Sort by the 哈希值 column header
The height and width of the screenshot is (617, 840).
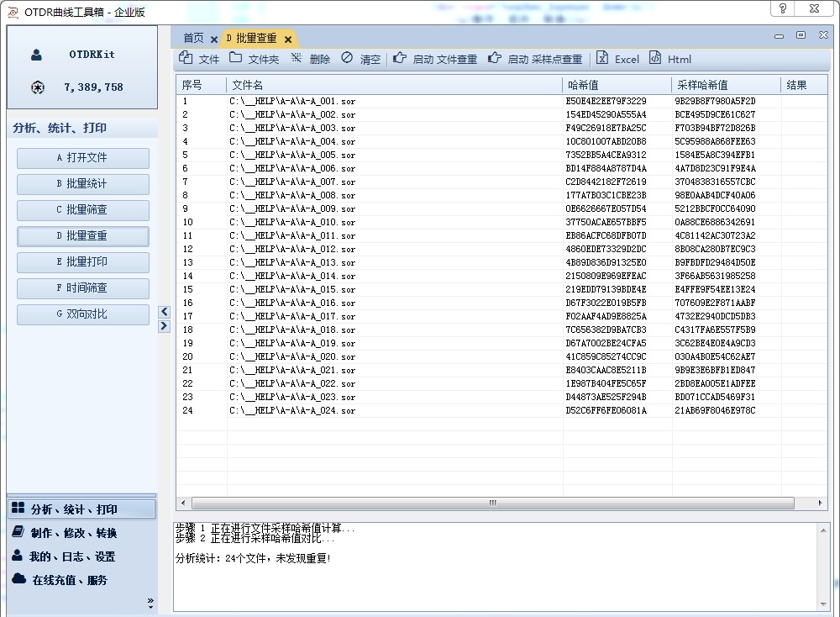pyautogui.click(x=617, y=85)
